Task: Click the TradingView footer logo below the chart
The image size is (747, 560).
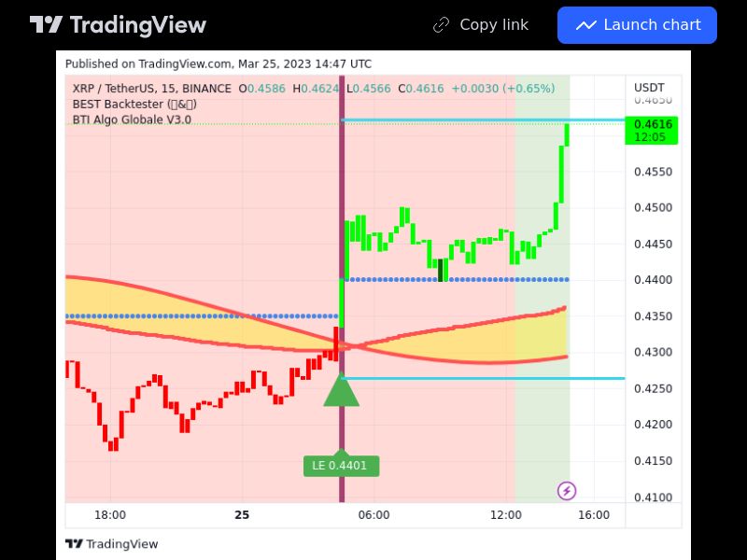Action: [x=111, y=544]
